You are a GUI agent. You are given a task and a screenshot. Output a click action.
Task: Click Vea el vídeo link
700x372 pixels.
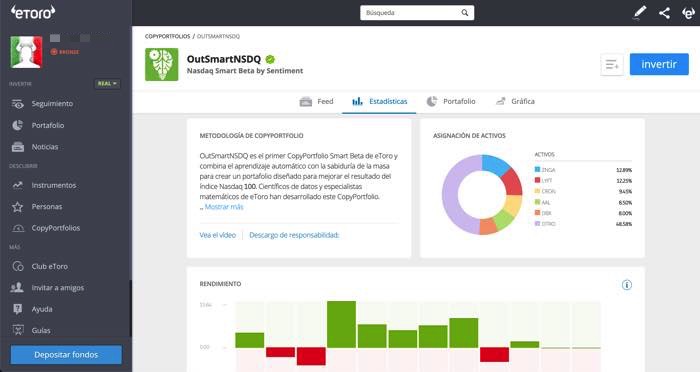[x=217, y=235]
